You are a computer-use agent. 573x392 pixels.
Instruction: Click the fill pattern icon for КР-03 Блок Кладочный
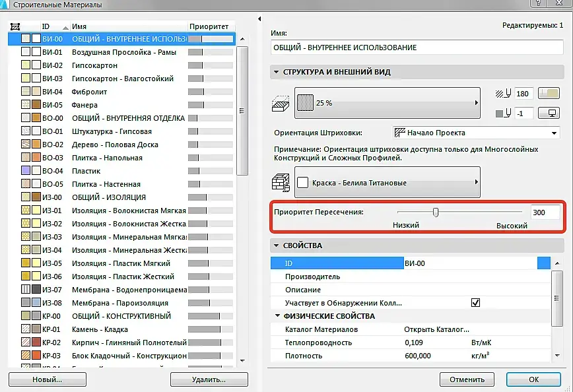point(26,356)
